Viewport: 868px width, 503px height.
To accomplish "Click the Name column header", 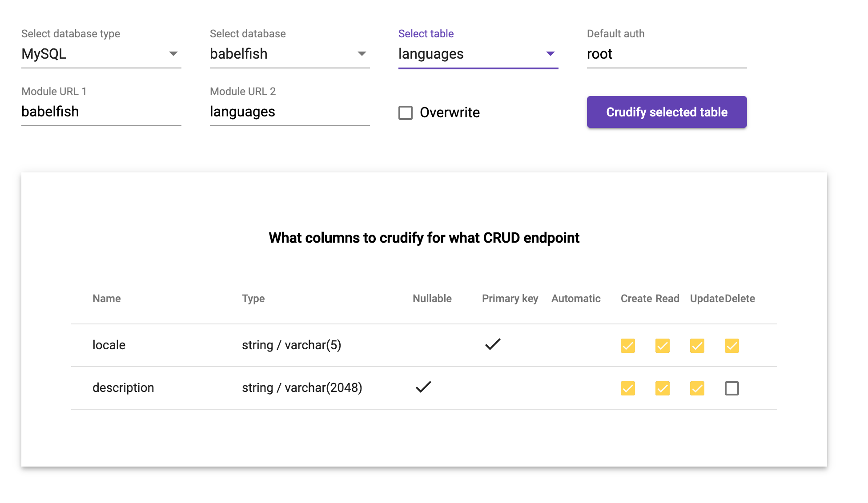I will click(x=107, y=299).
